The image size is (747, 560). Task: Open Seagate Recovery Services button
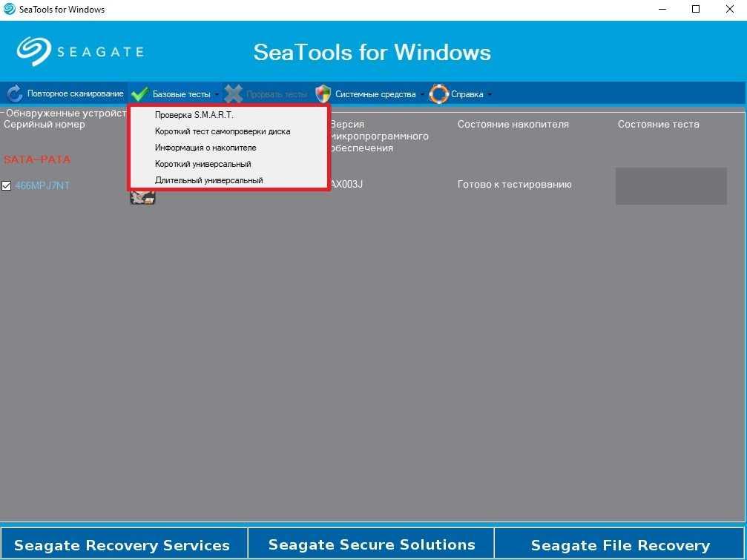pos(124,544)
